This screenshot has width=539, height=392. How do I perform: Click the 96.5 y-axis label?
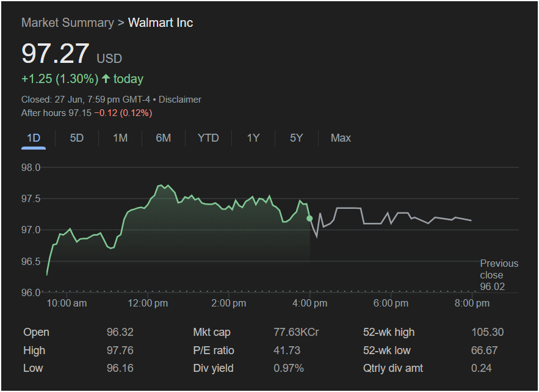tap(31, 261)
